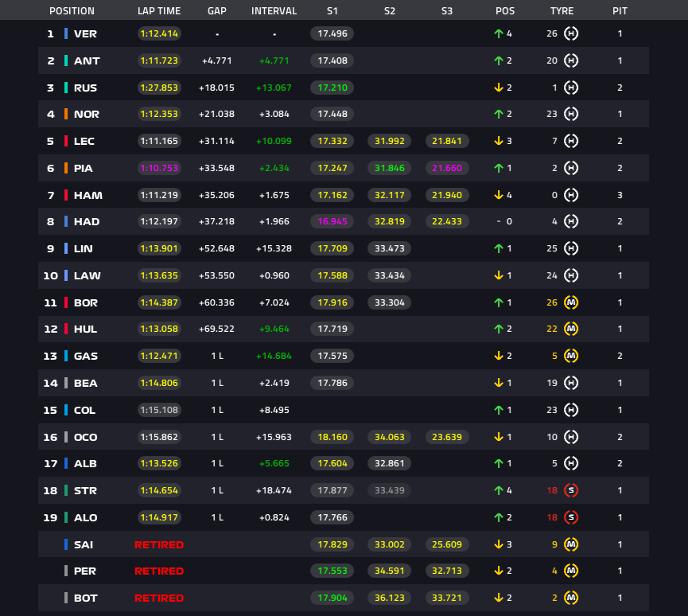This screenshot has width=688, height=616.
Task: Select the LAP TIME column header
Action: point(159,11)
